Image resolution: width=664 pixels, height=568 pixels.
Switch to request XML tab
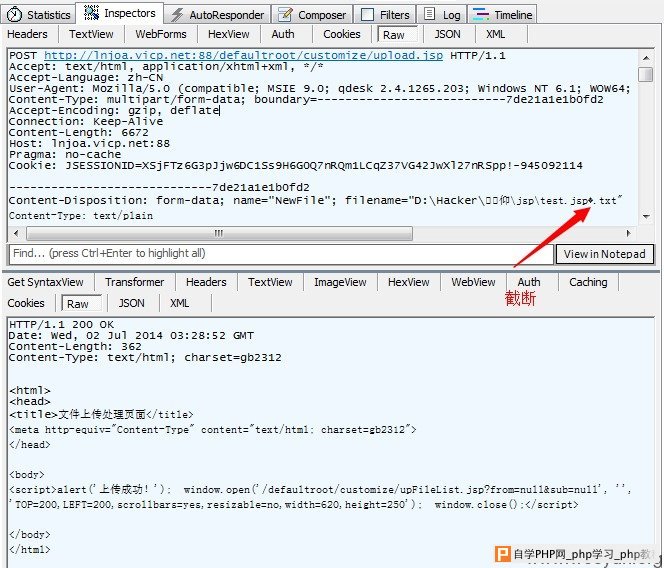(495, 34)
